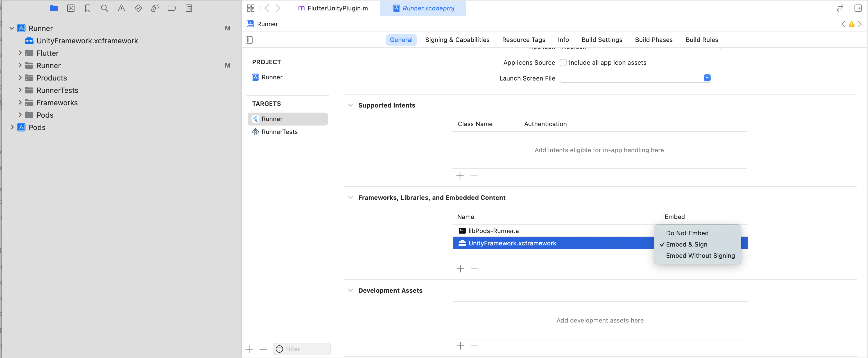
Task: Open the Source Control navigator icon
Action: [71, 8]
